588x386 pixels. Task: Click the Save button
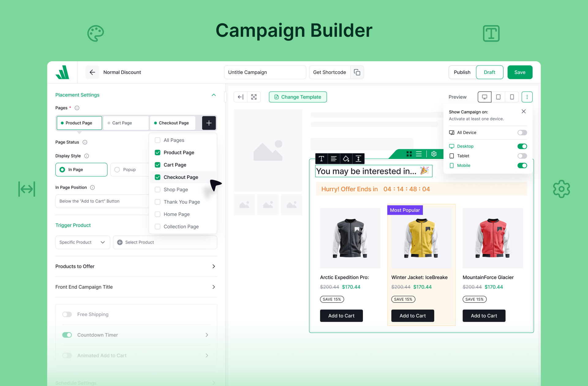pyautogui.click(x=520, y=72)
